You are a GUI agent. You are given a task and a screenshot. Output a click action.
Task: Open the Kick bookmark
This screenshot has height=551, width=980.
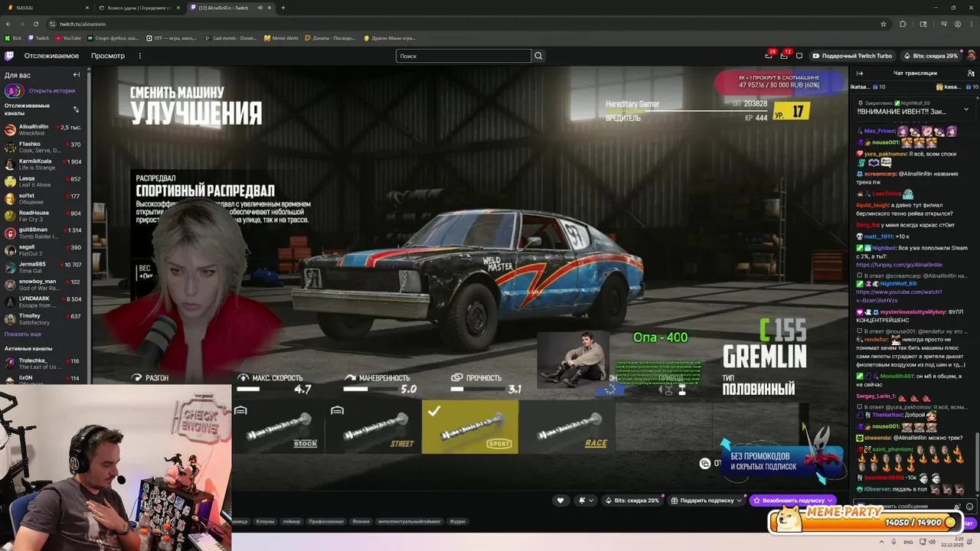(x=14, y=37)
